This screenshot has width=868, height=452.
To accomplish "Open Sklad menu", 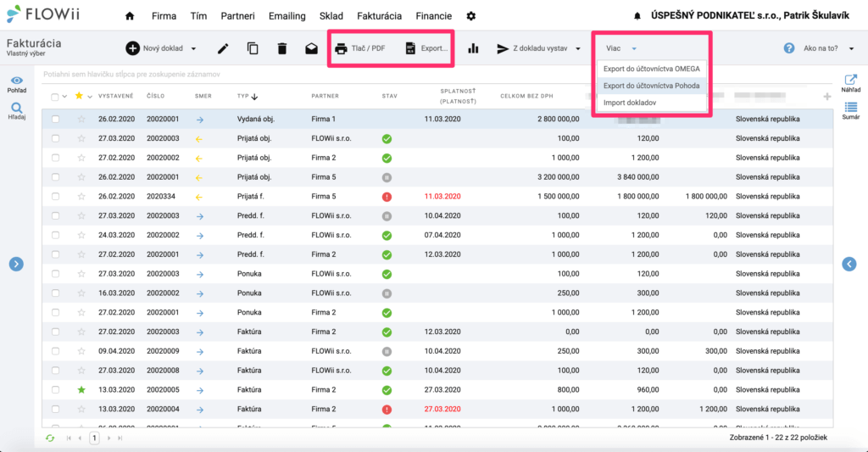I will (331, 16).
